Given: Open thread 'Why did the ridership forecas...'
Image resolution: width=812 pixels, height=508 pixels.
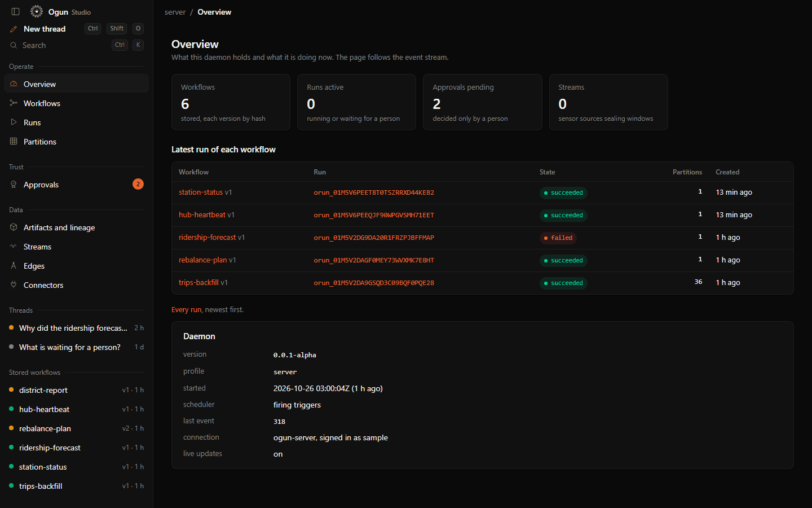Looking at the screenshot, I should point(76,328).
